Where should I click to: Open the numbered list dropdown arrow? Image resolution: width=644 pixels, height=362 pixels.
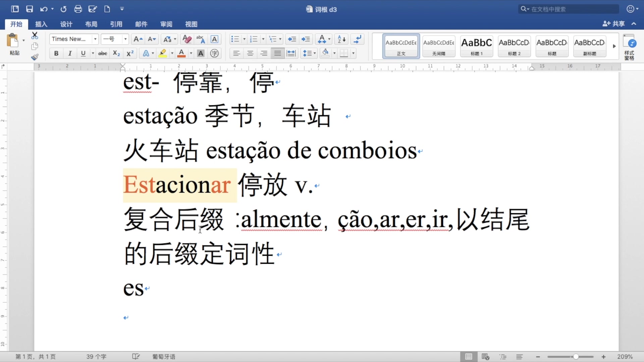[263, 39]
